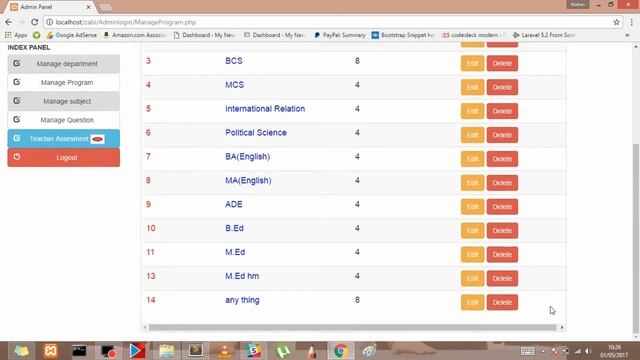
Task: Open PayPal Summary bookmark
Action: 340,35
